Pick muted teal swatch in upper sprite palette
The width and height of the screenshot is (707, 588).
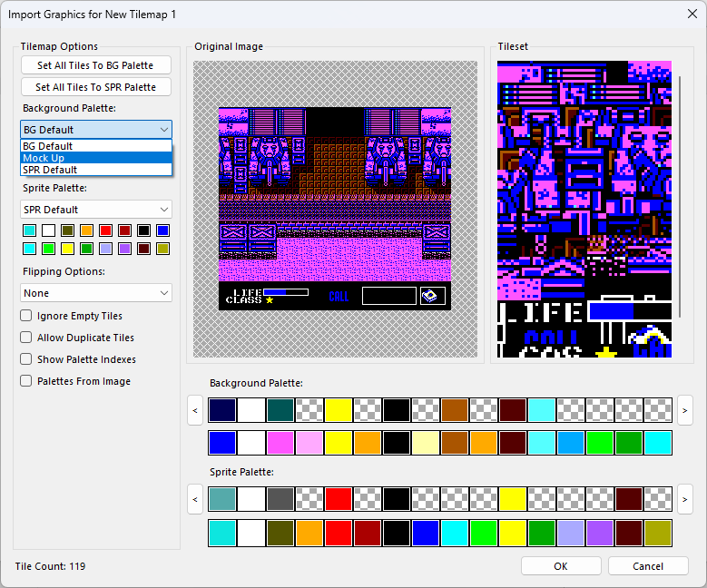coord(222,499)
